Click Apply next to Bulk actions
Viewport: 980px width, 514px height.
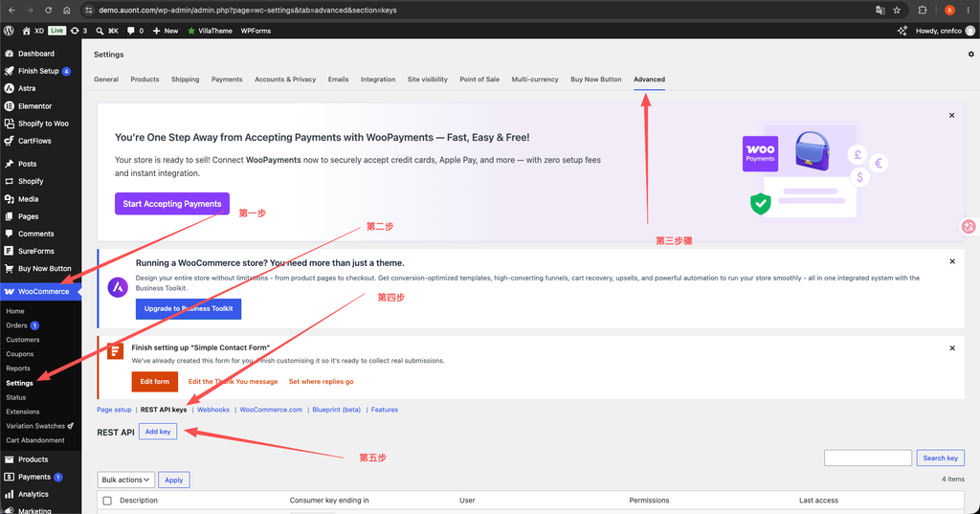(174, 480)
